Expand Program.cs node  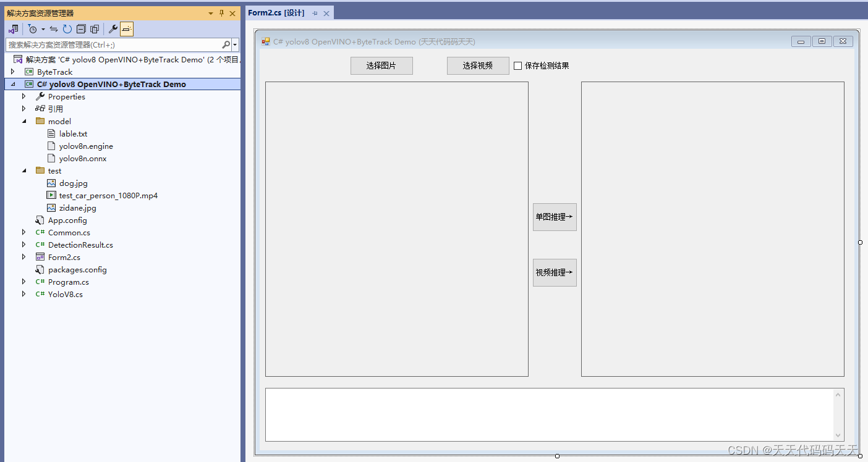24,282
